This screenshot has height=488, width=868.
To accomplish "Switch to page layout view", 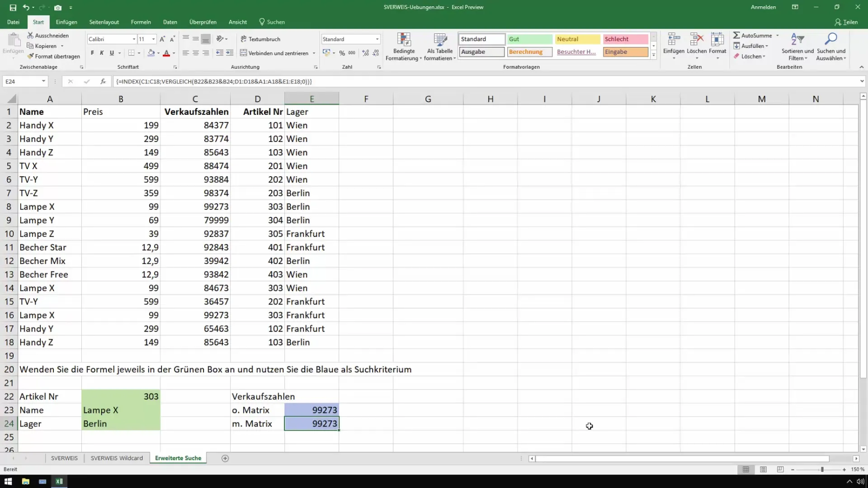I will (x=763, y=469).
